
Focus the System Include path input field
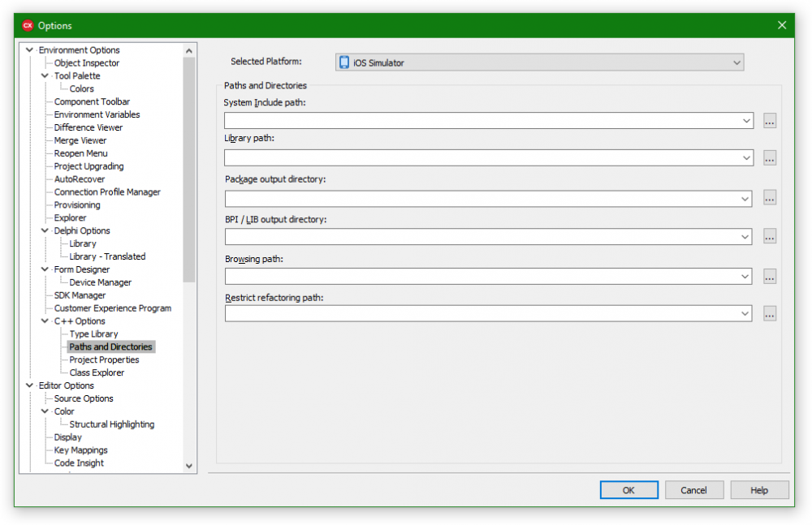pos(482,121)
